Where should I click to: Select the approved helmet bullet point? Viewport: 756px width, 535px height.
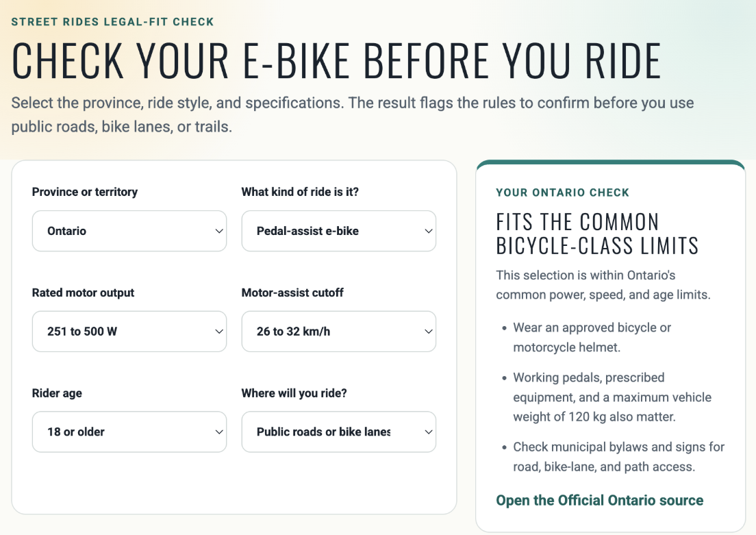(592, 337)
